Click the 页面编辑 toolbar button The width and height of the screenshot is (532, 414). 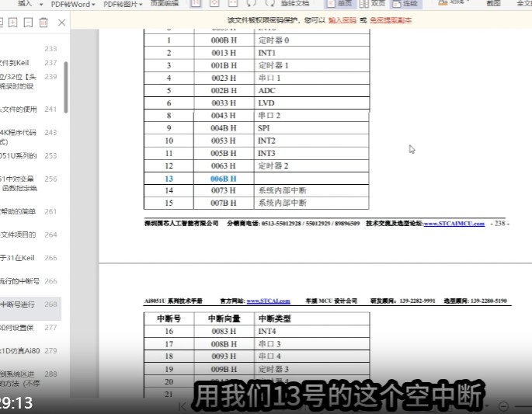(165, 4)
